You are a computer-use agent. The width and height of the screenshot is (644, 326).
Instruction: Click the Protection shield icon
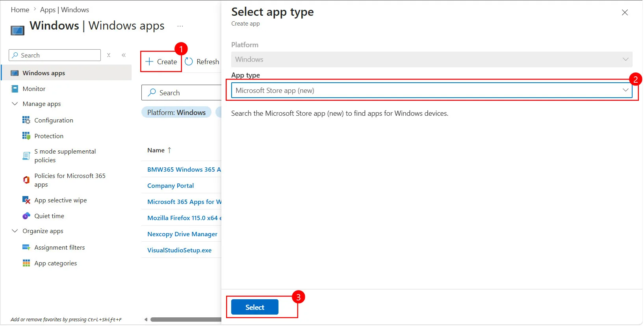[x=26, y=136]
